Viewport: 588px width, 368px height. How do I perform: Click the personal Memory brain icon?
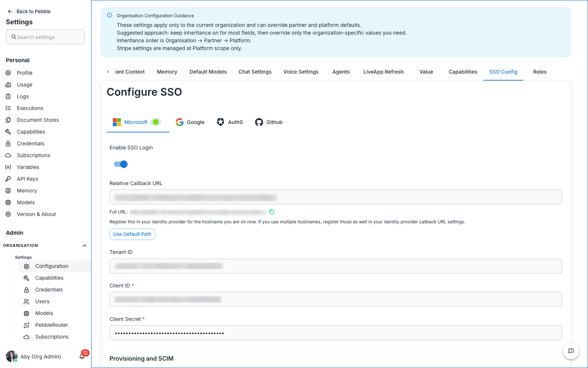click(8, 191)
